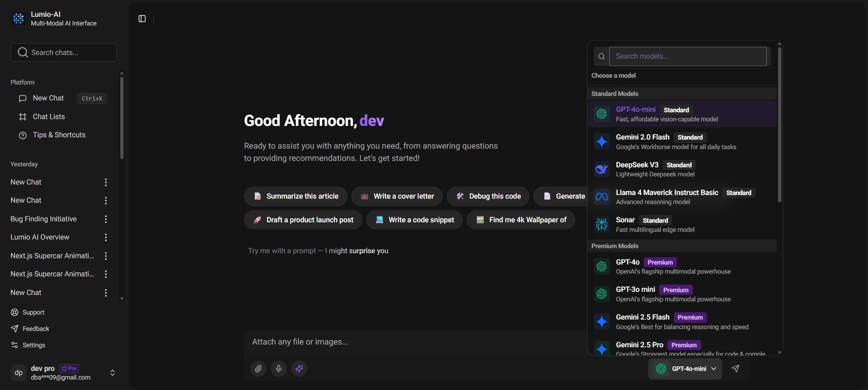
Task: Select Gemini 2.0 Flash model
Action: [x=682, y=141]
